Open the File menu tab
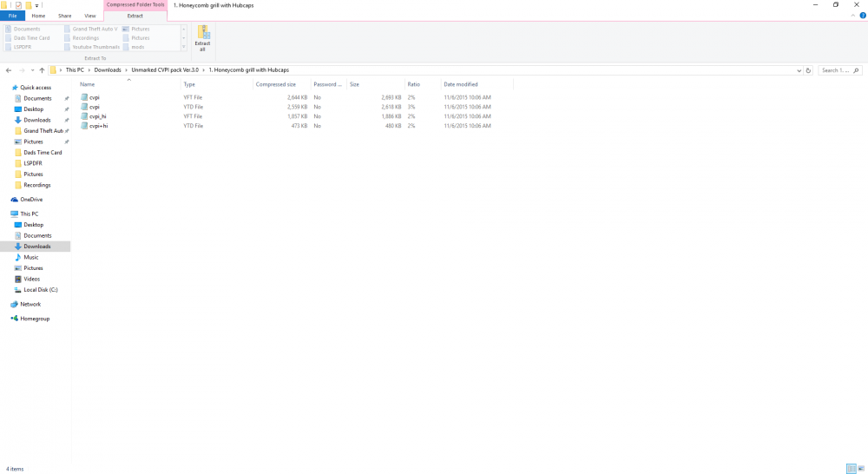868x474 pixels. point(12,16)
